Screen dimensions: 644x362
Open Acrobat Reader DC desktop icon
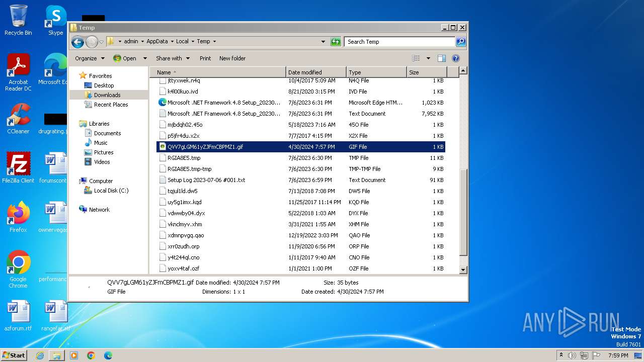pyautogui.click(x=18, y=72)
